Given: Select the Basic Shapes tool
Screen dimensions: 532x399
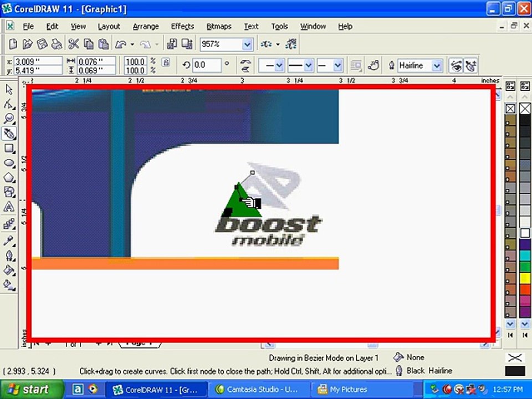Looking at the screenshot, I should pos(9,192).
